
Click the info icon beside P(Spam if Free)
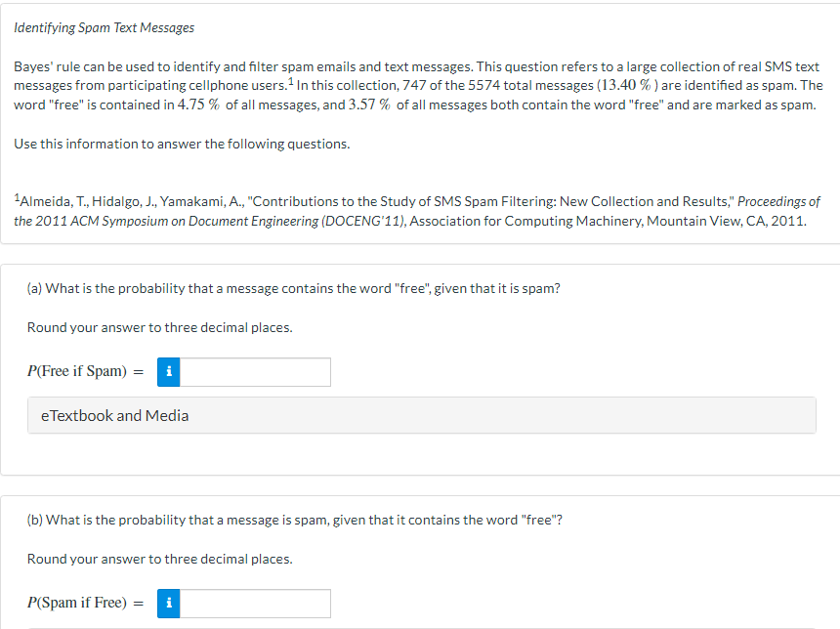point(168,603)
